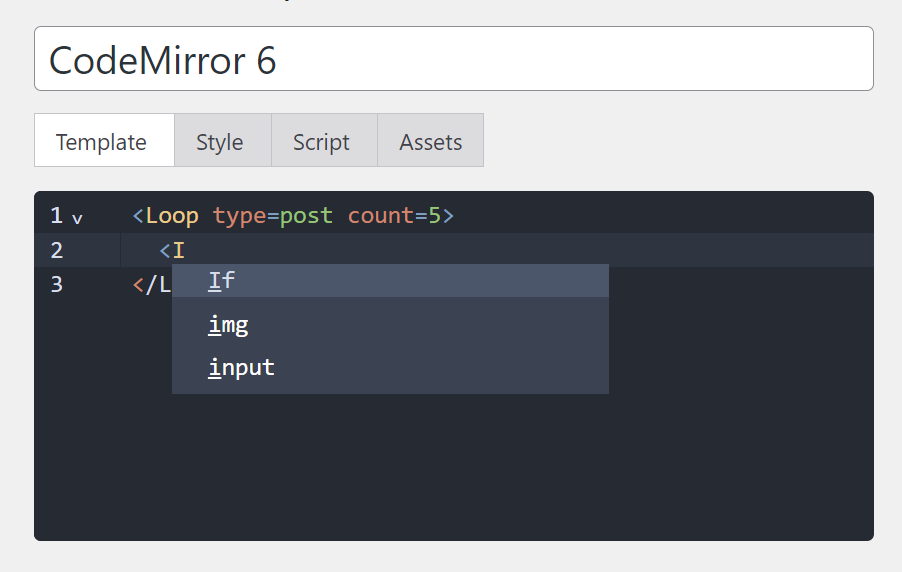
Task: Open the Assets tab
Action: (430, 140)
